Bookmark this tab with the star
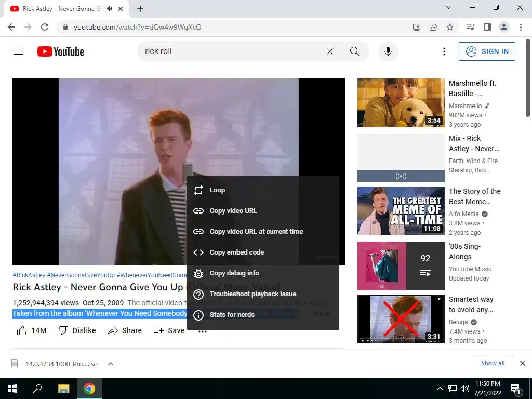The width and height of the screenshot is (532, 399). tap(450, 27)
